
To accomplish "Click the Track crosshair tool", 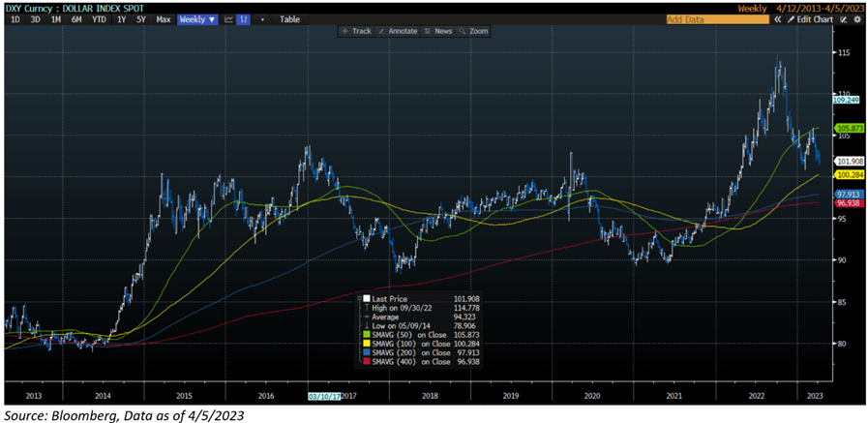I will [x=356, y=31].
